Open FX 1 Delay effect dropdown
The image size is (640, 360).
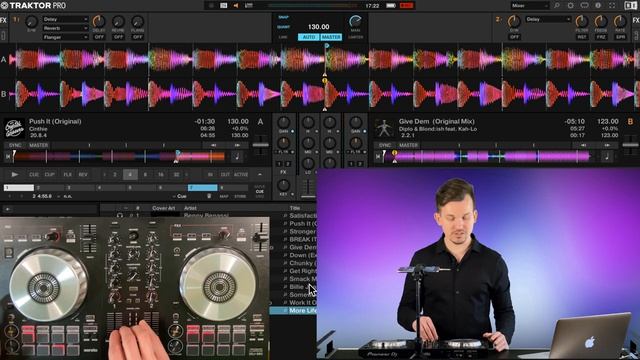(x=65, y=19)
